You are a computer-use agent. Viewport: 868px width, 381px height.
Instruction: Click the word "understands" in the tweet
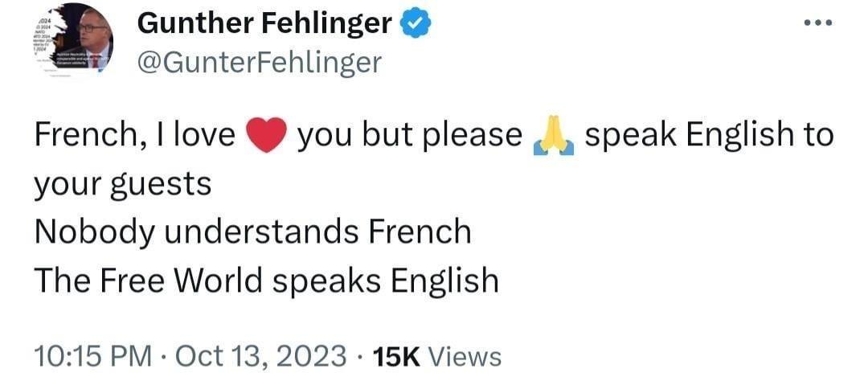click(252, 232)
